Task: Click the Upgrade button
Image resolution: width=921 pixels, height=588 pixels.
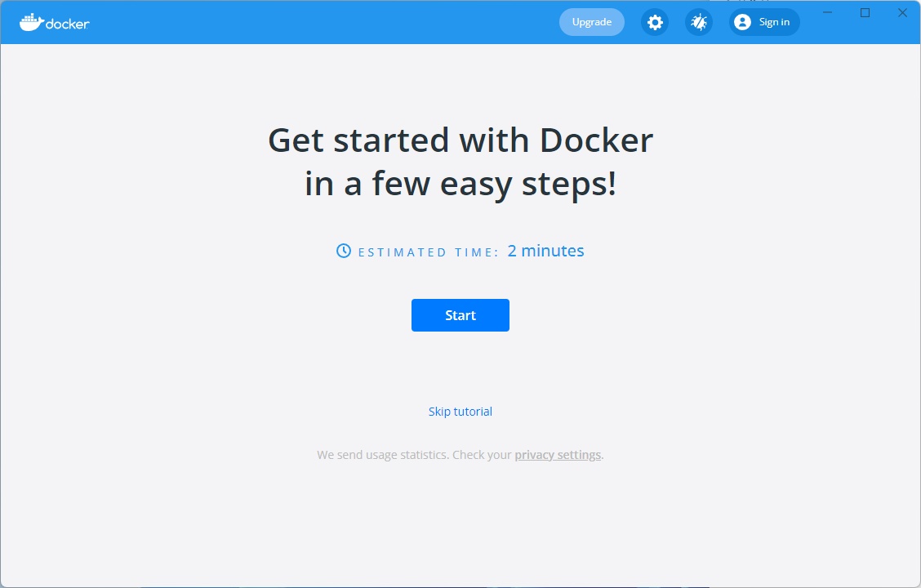Action: pos(591,22)
